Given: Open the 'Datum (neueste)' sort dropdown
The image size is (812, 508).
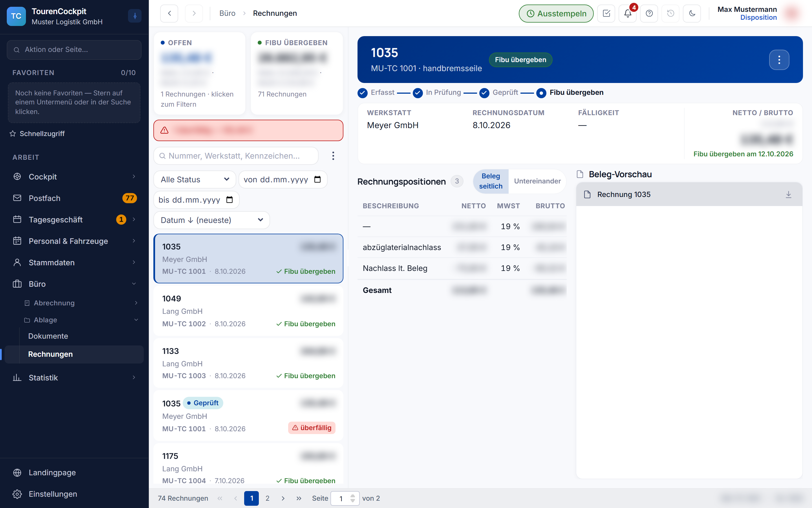Looking at the screenshot, I should click(211, 220).
